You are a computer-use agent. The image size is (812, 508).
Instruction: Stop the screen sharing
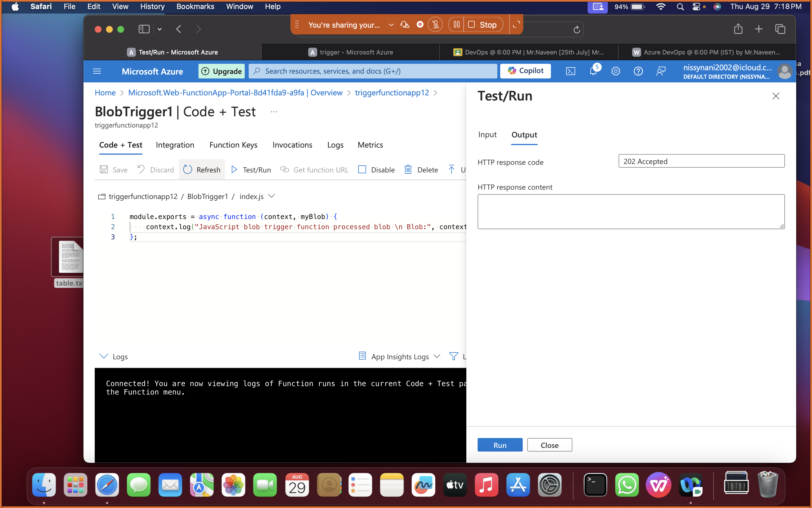(483, 25)
